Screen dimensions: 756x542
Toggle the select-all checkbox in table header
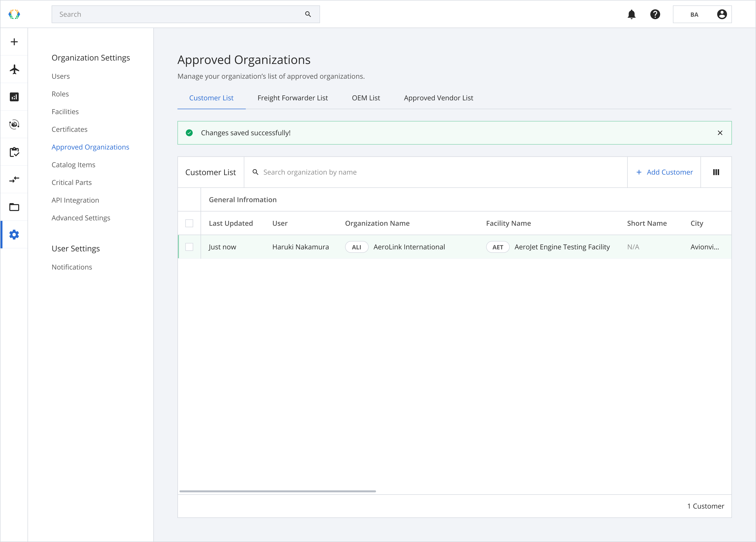point(189,223)
